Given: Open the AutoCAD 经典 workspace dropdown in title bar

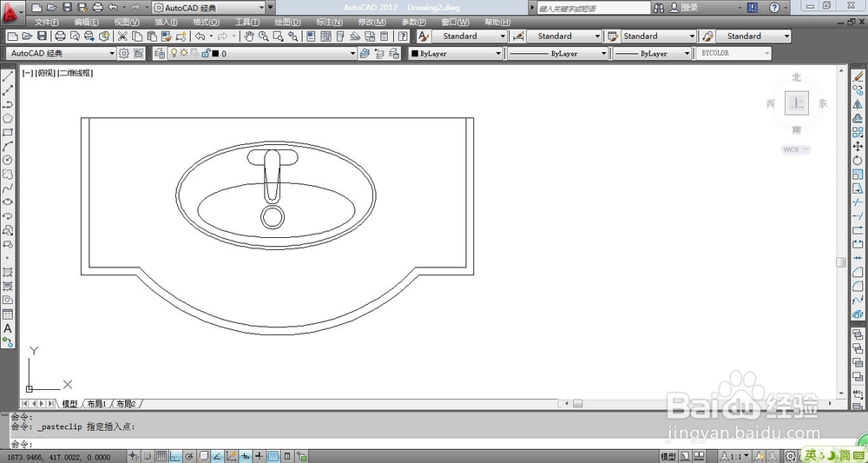Looking at the screenshot, I should pyautogui.click(x=208, y=8).
